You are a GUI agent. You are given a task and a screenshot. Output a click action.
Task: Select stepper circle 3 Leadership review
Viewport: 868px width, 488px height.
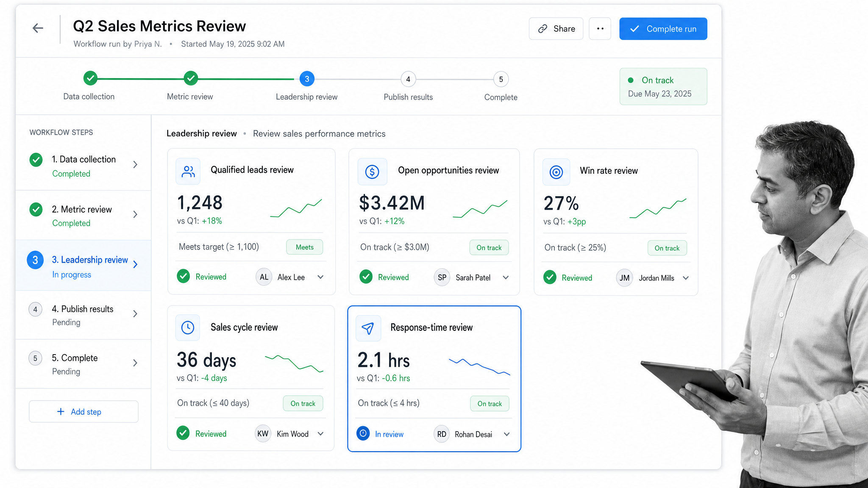click(307, 79)
